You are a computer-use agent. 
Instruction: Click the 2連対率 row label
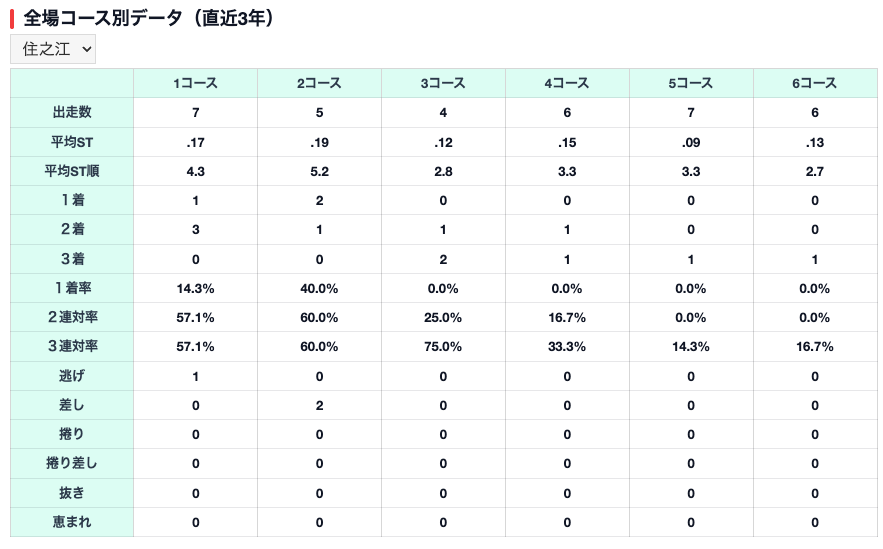(x=72, y=317)
